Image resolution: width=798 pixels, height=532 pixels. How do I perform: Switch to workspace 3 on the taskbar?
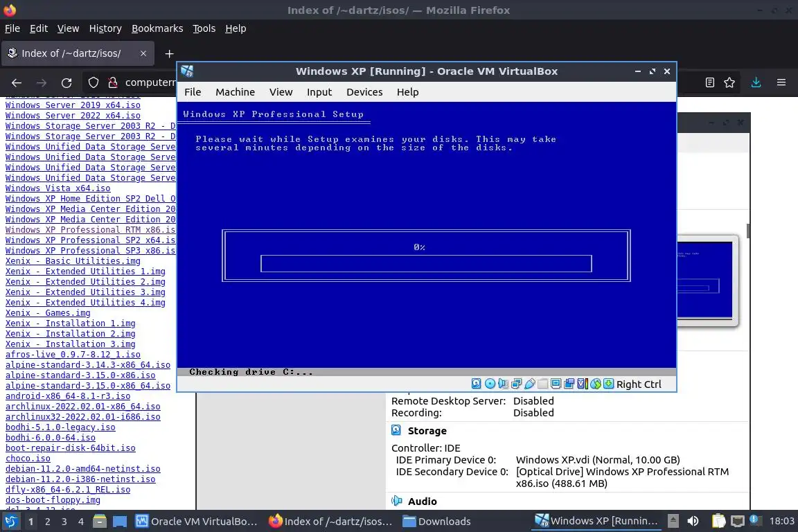click(64, 522)
